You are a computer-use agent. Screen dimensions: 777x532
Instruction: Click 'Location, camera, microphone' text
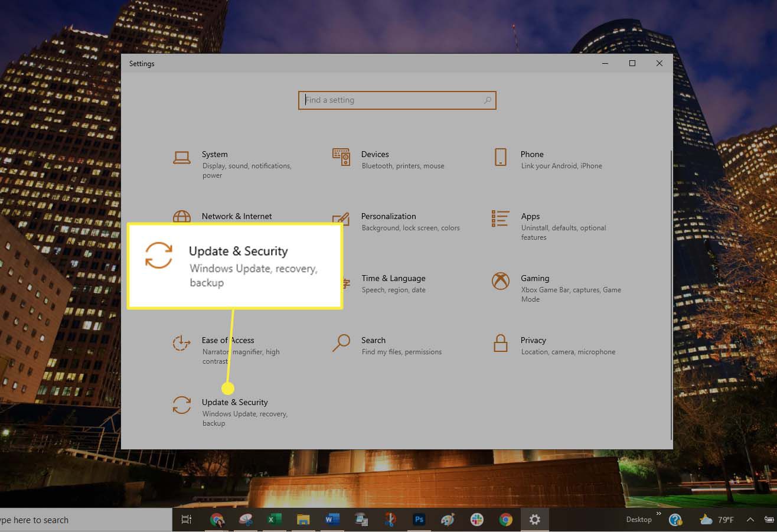click(569, 352)
